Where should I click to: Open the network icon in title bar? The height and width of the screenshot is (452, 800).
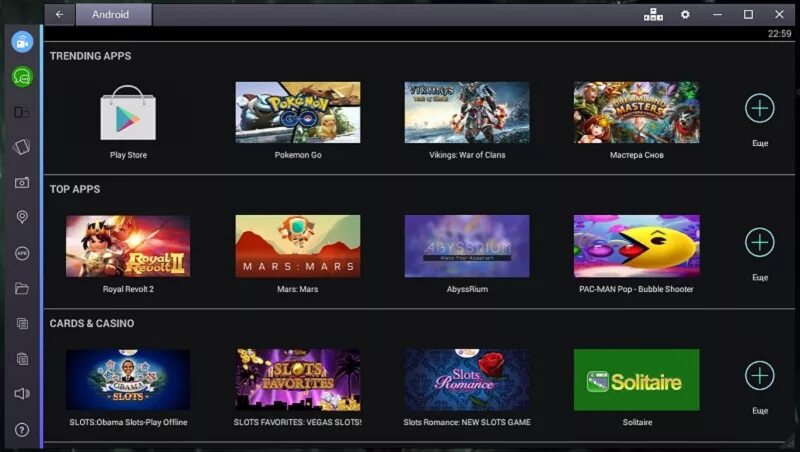653,15
